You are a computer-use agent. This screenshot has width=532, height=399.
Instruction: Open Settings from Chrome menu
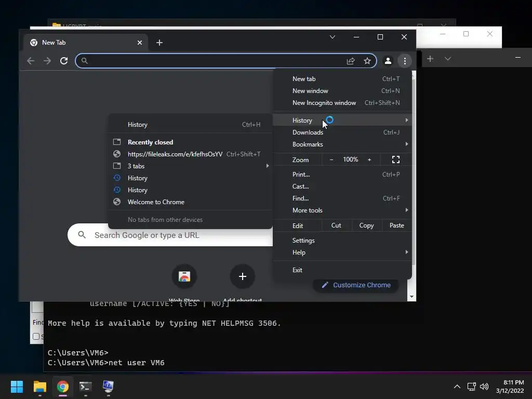[x=342, y=240]
